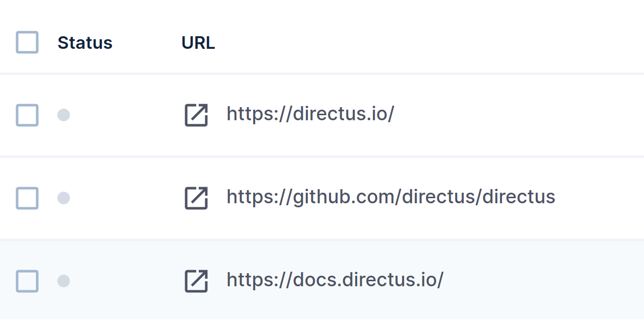Open directus.io link via external icon
Viewport: 644px width, 322px height.
point(196,115)
